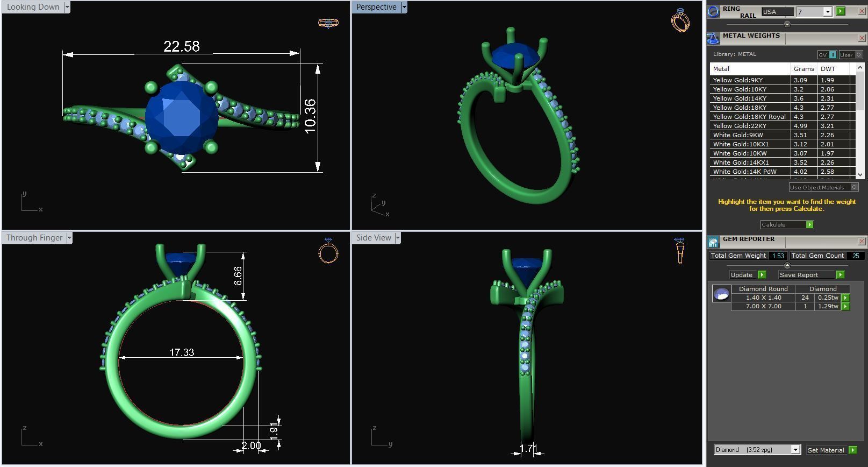This screenshot has height=467, width=868.
Task: Click the Calculate button
Action: pyautogui.click(x=787, y=224)
